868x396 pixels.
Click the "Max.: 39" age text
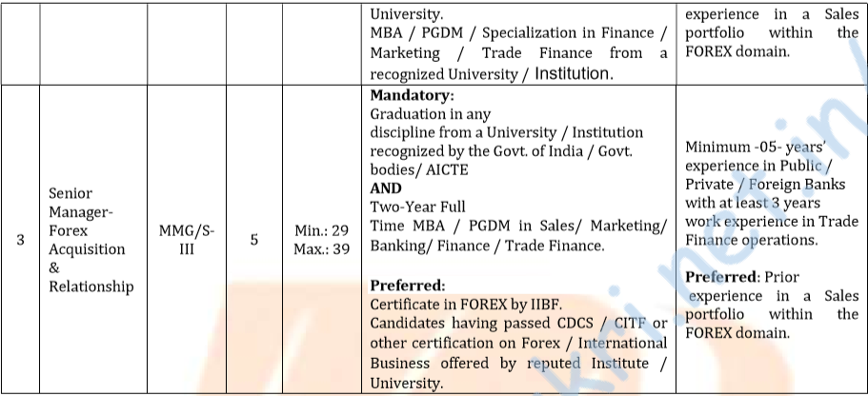pos(323,249)
